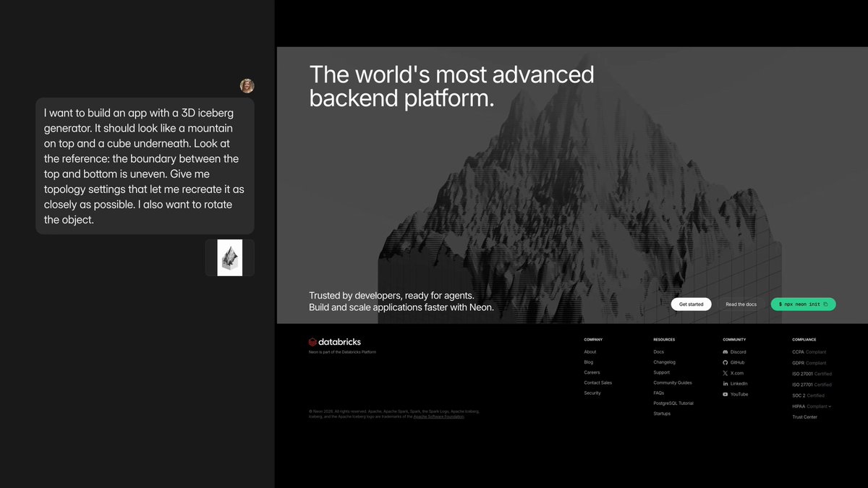Click the Discord icon in the Community column

click(726, 352)
